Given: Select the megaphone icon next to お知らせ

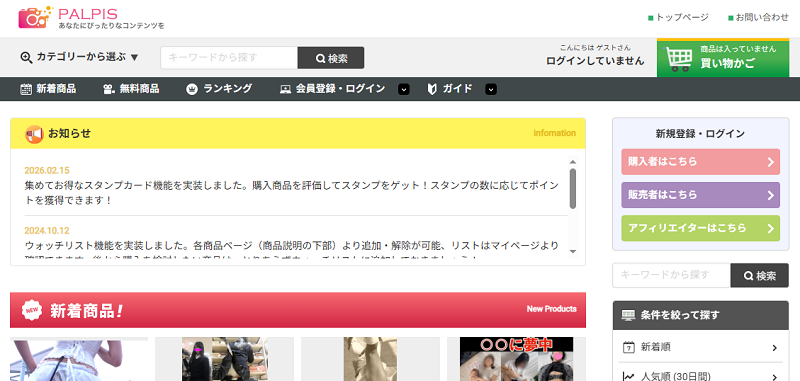Looking at the screenshot, I should point(34,134).
